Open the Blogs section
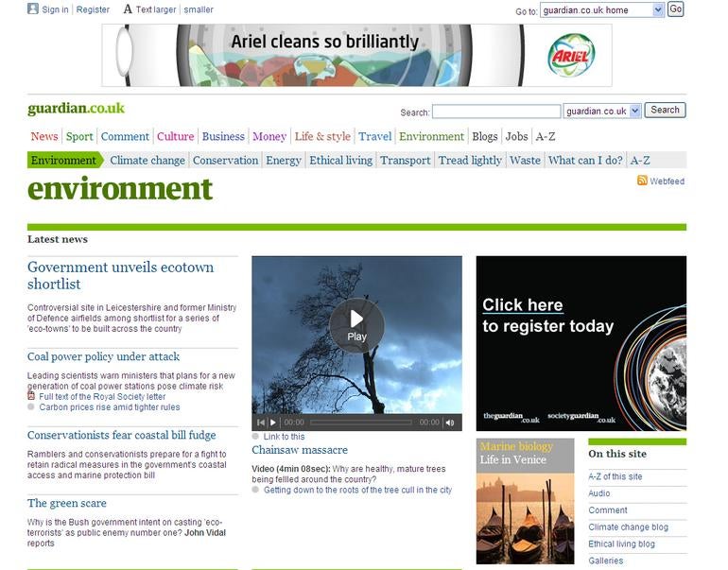Screen dimensions: 728x570 pos(485,136)
